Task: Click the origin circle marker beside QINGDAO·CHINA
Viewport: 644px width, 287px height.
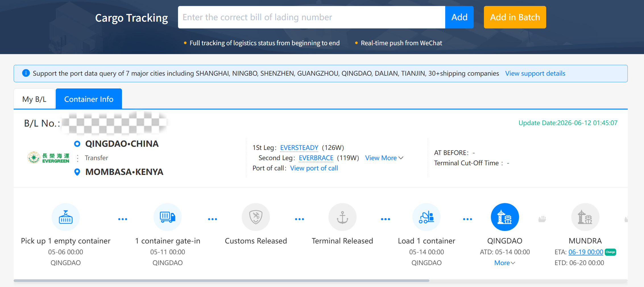Action: [77, 144]
